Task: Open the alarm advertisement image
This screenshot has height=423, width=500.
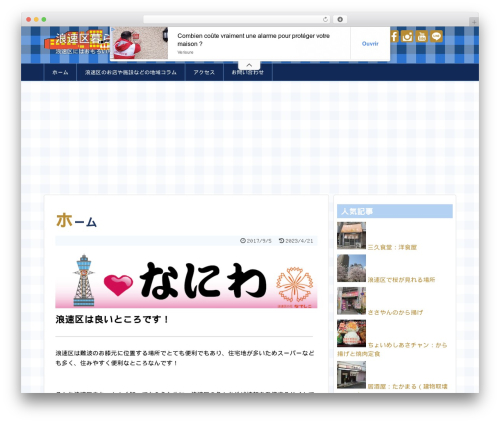Action: (139, 43)
